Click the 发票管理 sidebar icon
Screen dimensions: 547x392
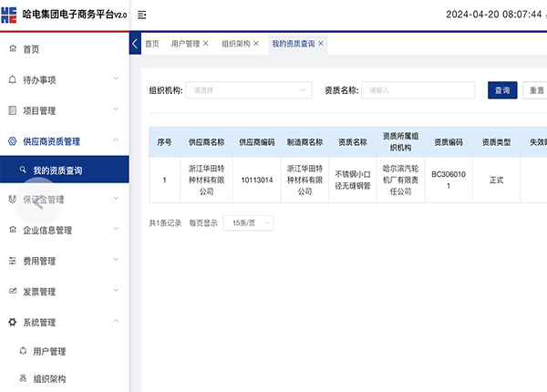(12, 292)
